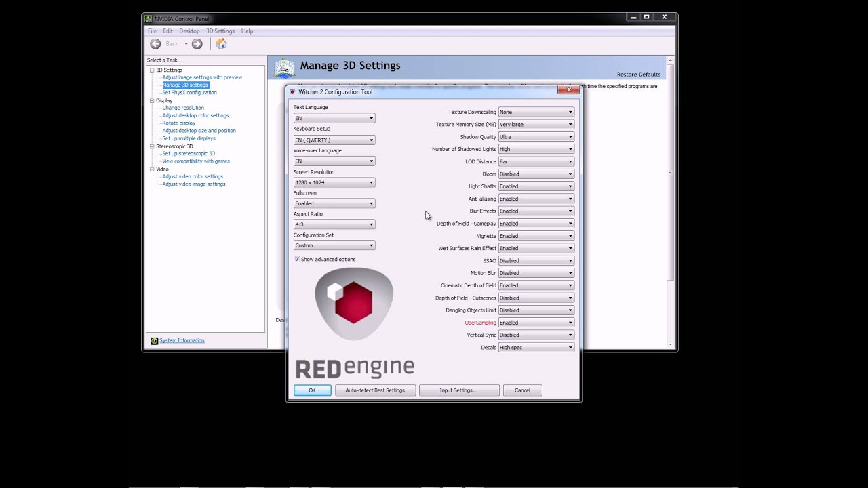The width and height of the screenshot is (868, 488).
Task: Select Set PhysX configuration
Action: 189,92
